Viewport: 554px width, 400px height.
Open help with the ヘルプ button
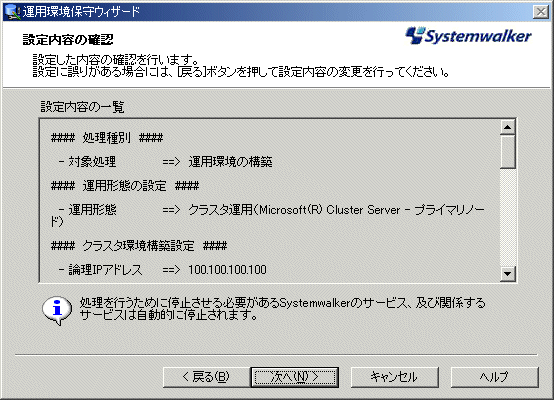495,377
